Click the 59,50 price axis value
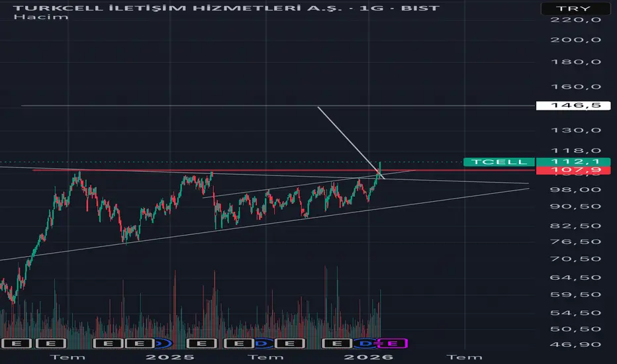This screenshot has height=364, width=617. tap(576, 295)
